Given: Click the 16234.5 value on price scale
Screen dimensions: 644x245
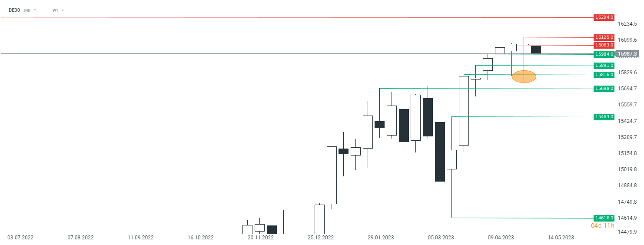Looking at the screenshot, I should pyautogui.click(x=628, y=24).
